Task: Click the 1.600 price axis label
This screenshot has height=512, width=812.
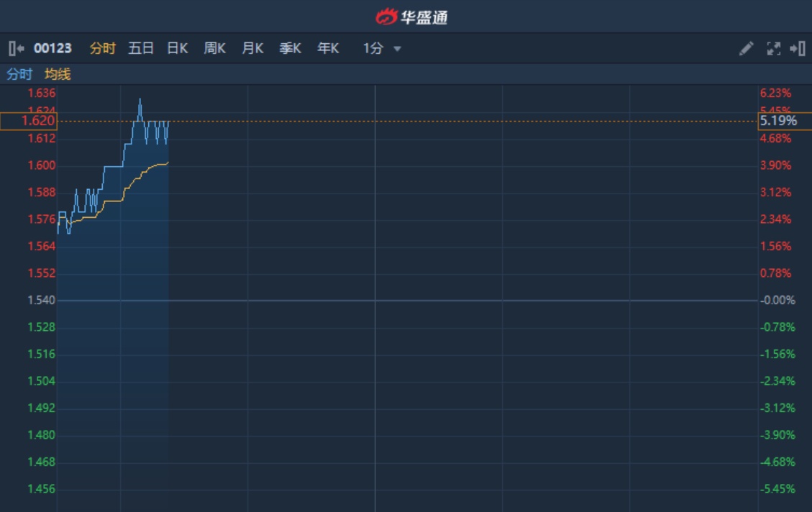Action: pos(42,165)
